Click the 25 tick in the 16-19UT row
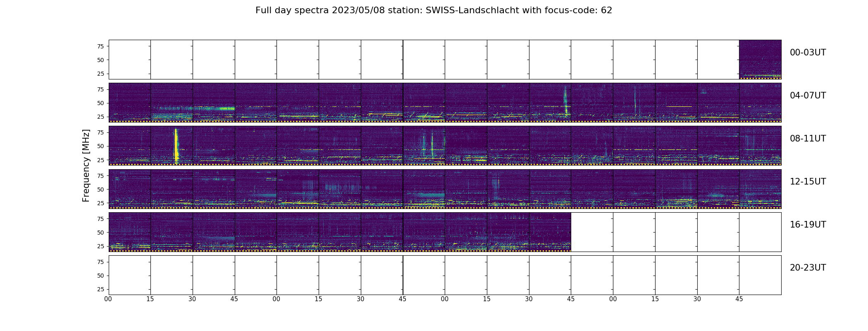The height and width of the screenshot is (331, 868). [x=100, y=246]
